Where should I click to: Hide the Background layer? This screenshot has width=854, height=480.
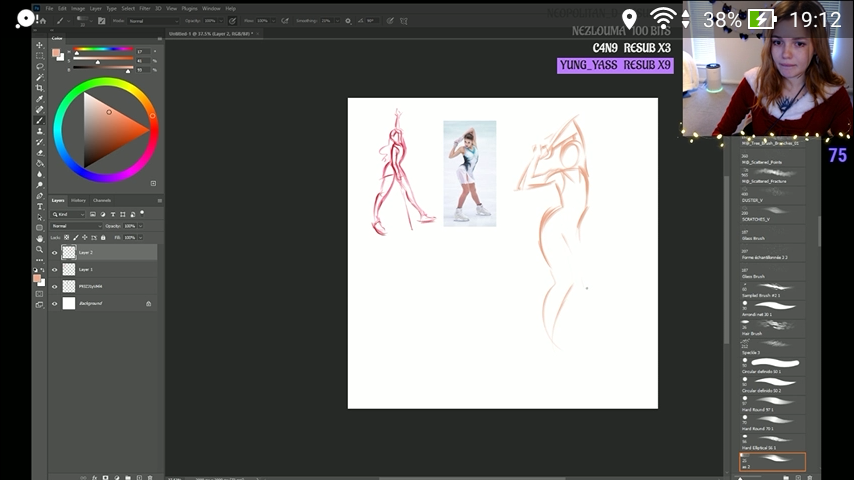pyautogui.click(x=55, y=303)
